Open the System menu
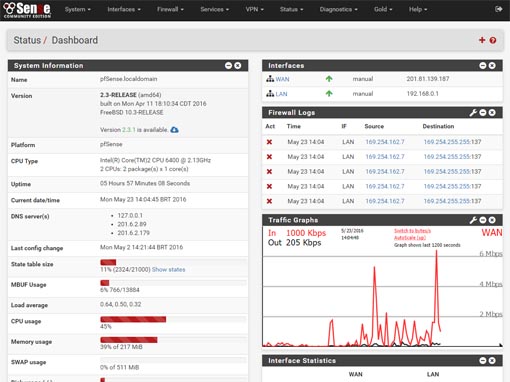 click(78, 10)
